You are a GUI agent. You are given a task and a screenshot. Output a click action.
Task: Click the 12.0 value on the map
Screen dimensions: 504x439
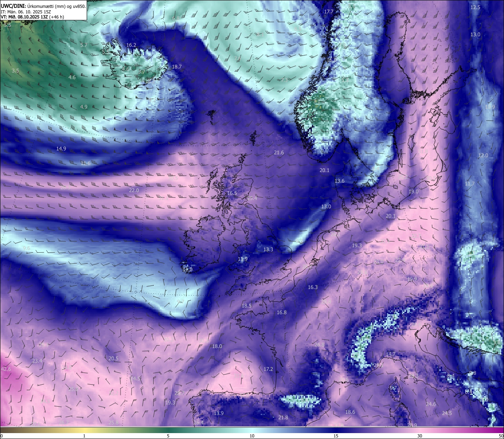click(x=483, y=155)
